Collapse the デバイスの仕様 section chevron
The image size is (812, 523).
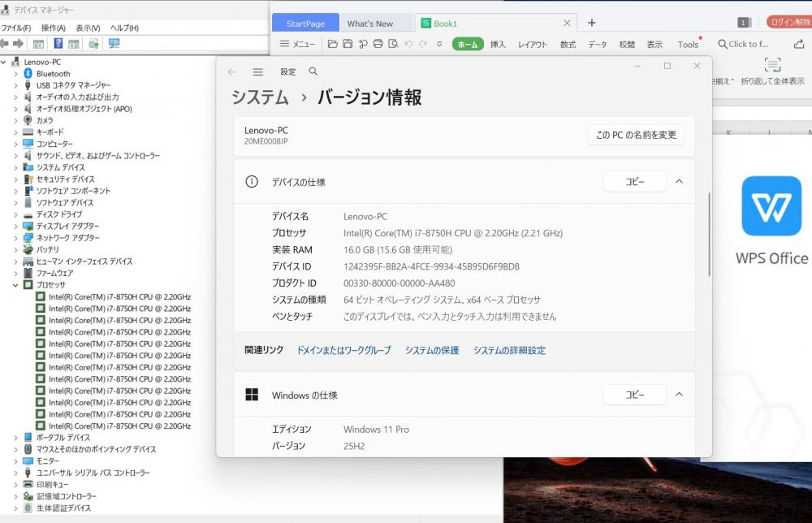tap(679, 182)
